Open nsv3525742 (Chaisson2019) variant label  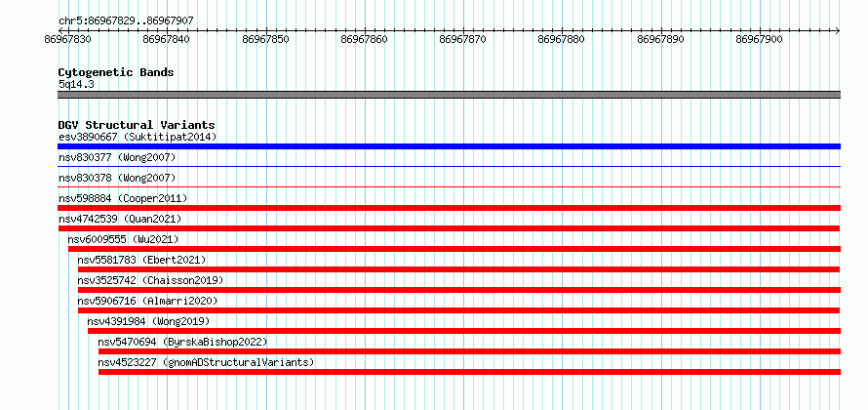click(150, 280)
